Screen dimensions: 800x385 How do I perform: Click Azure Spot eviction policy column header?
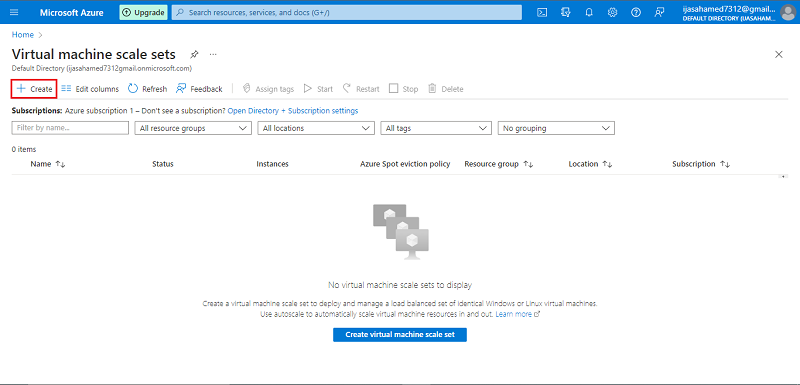coord(405,164)
